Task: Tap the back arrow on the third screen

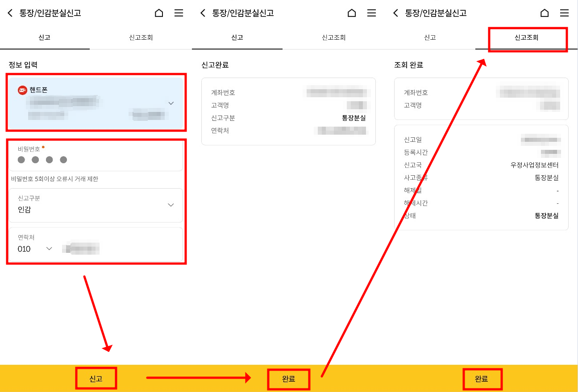Action: click(395, 13)
